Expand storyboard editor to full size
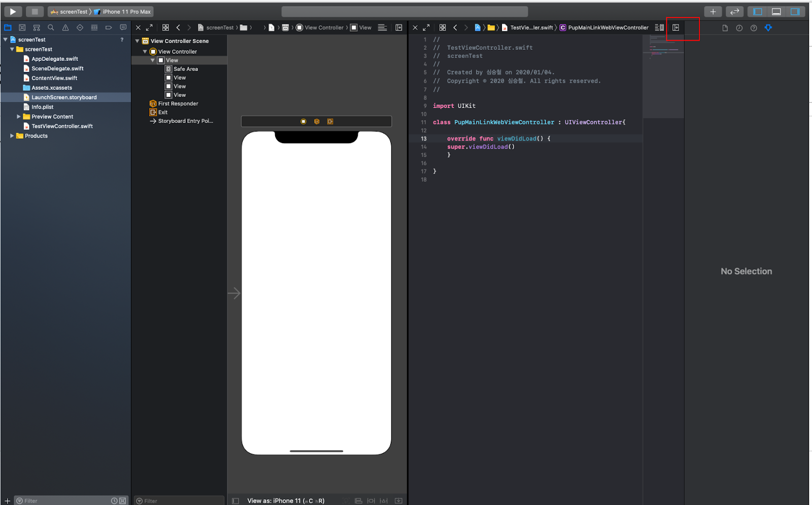Screen dimensions: 812x505 click(x=149, y=27)
